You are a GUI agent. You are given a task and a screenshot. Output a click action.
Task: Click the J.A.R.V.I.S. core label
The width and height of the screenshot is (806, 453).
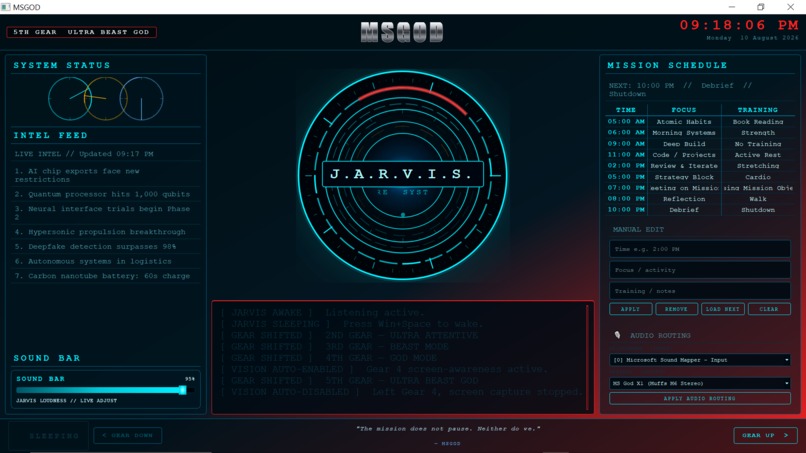402,174
